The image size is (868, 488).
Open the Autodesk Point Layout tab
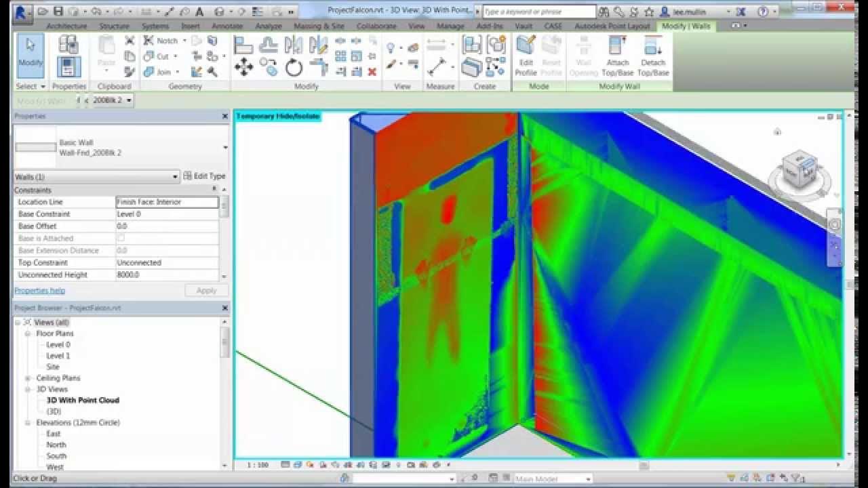click(612, 26)
